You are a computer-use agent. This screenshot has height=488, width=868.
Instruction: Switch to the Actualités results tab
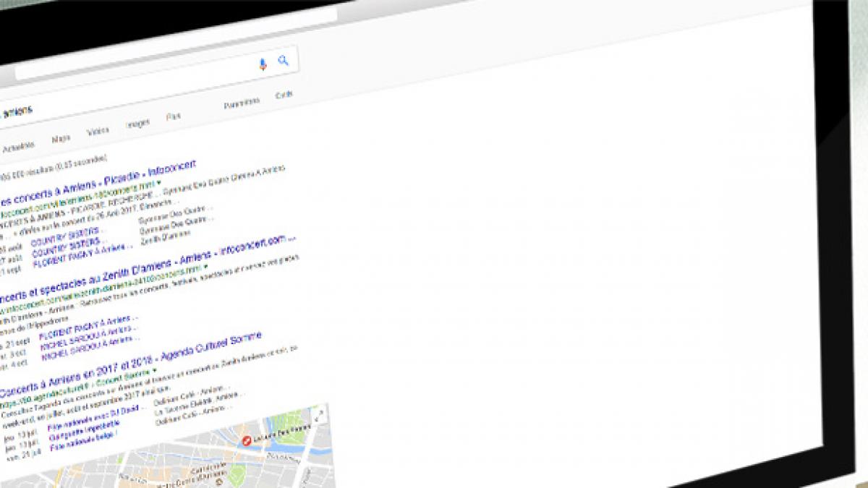coord(18,146)
